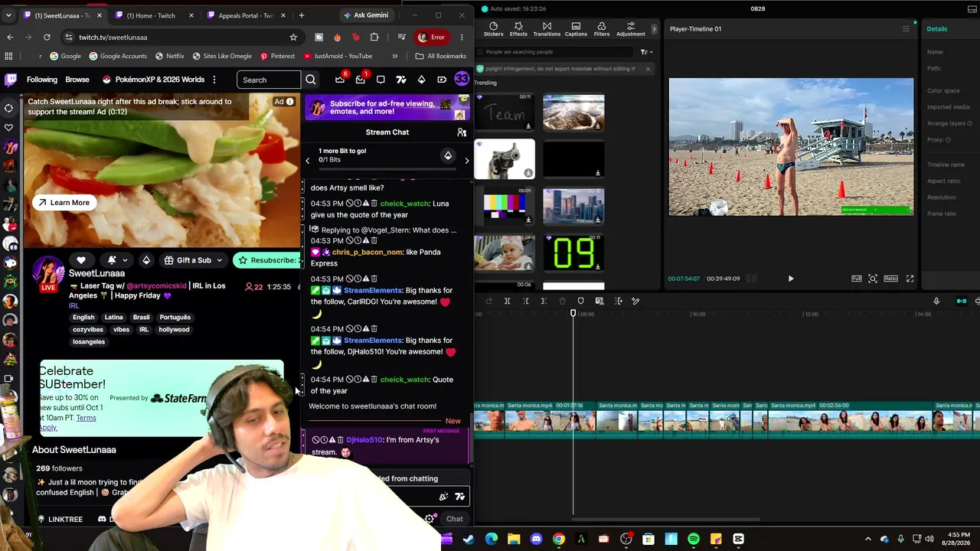Open the Captions panel in the video editor
The width and height of the screenshot is (980, 551).
tap(576, 29)
